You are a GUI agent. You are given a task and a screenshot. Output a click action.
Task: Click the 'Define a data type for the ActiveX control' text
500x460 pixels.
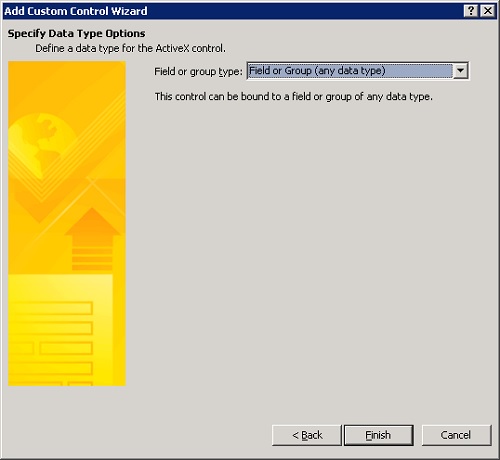point(130,49)
